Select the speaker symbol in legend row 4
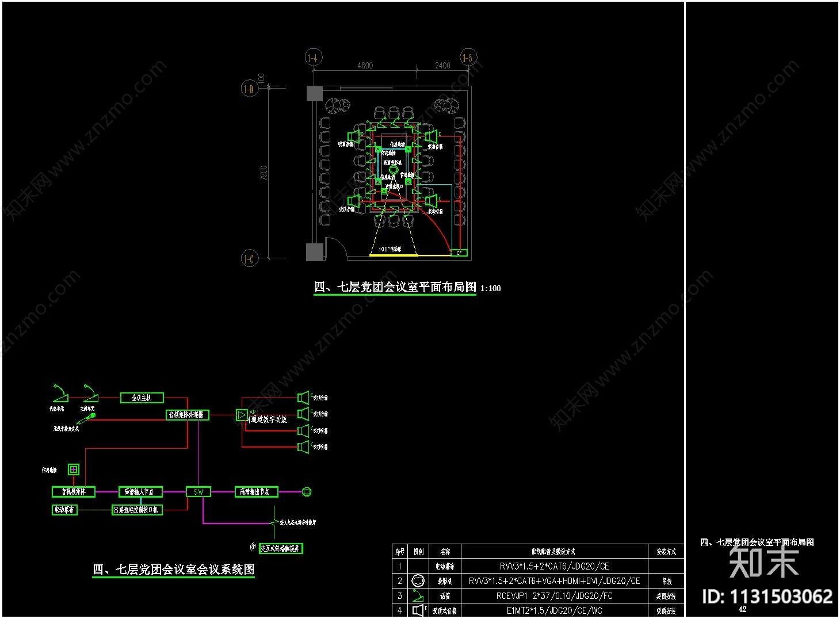840x619 pixels. pos(418,610)
